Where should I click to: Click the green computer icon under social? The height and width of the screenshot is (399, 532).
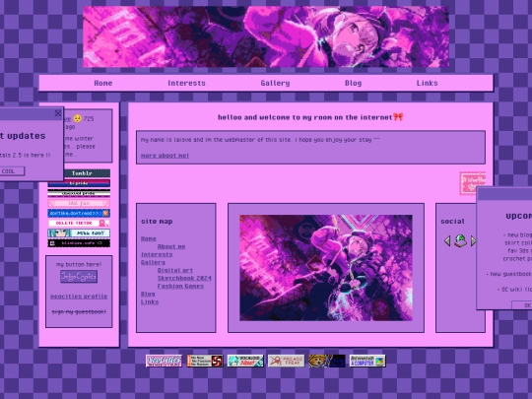pyautogui.click(x=460, y=241)
